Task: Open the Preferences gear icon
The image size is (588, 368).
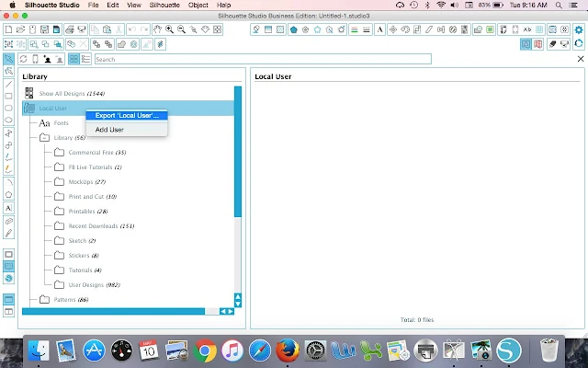Action: (579, 29)
